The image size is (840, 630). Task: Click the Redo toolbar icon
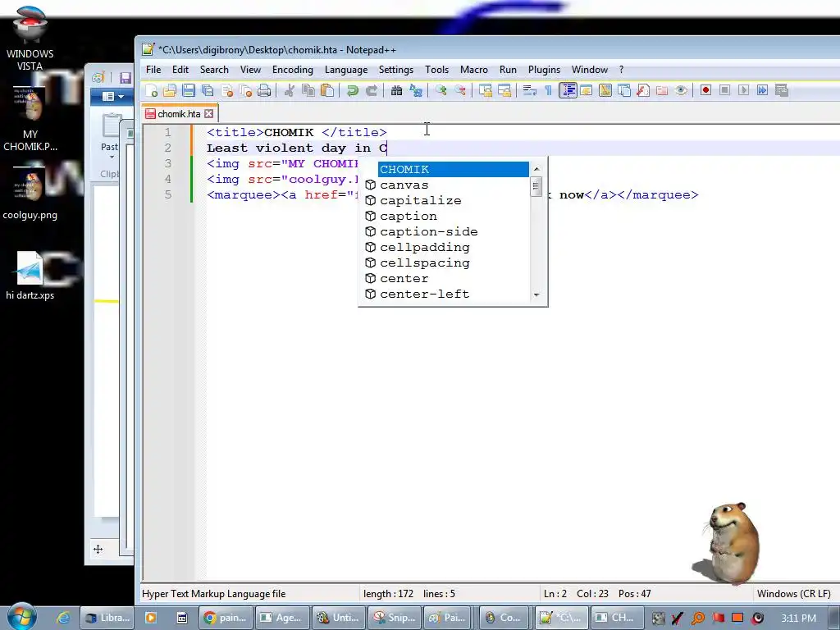click(x=371, y=90)
